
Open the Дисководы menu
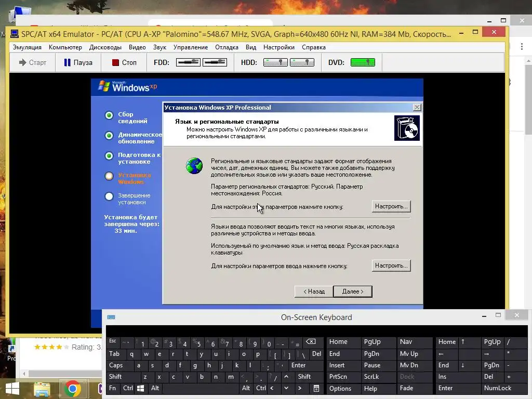coord(105,47)
